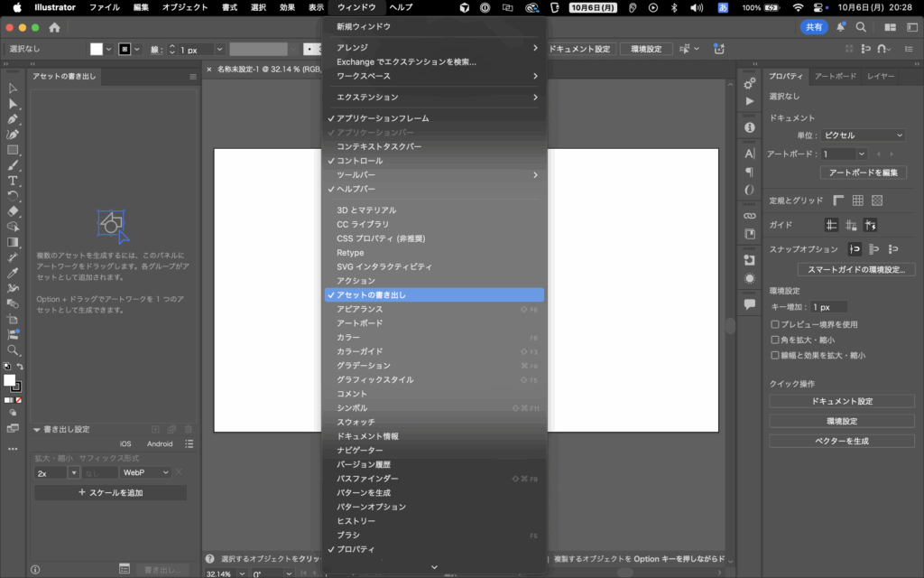924x578 pixels.
Task: Click the white fill color swatch
Action: [x=9, y=380]
